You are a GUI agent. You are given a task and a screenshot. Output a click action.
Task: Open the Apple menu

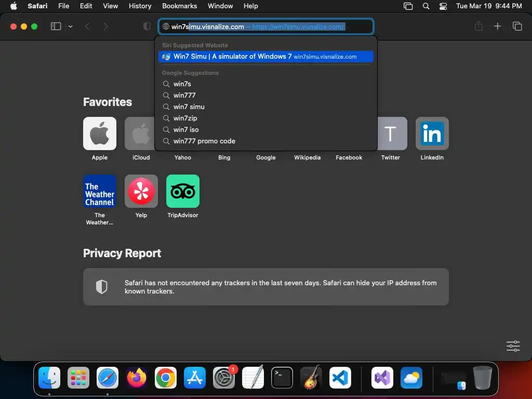point(14,6)
